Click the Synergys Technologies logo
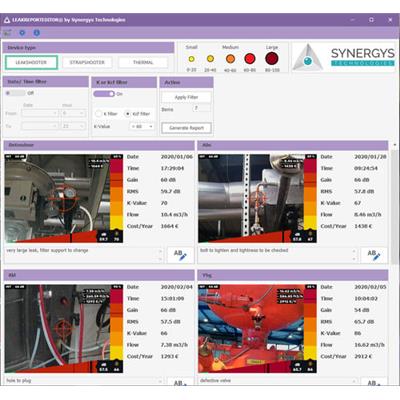This screenshot has width=400, height=400. point(344,57)
